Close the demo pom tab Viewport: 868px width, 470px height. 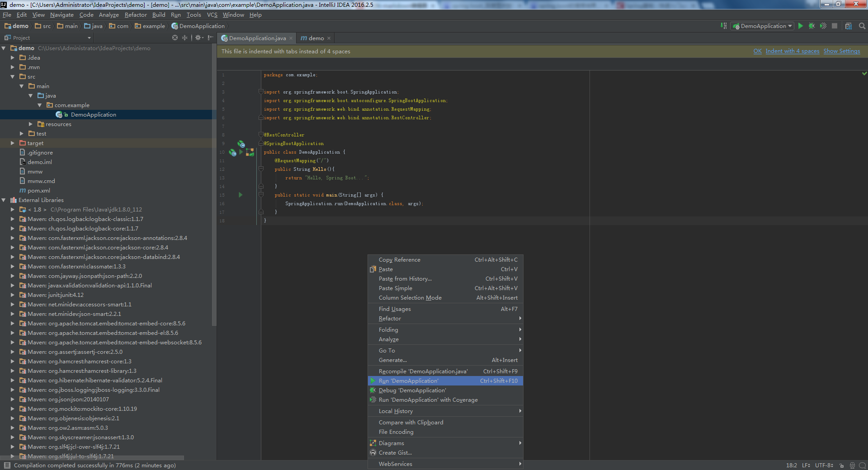point(329,38)
